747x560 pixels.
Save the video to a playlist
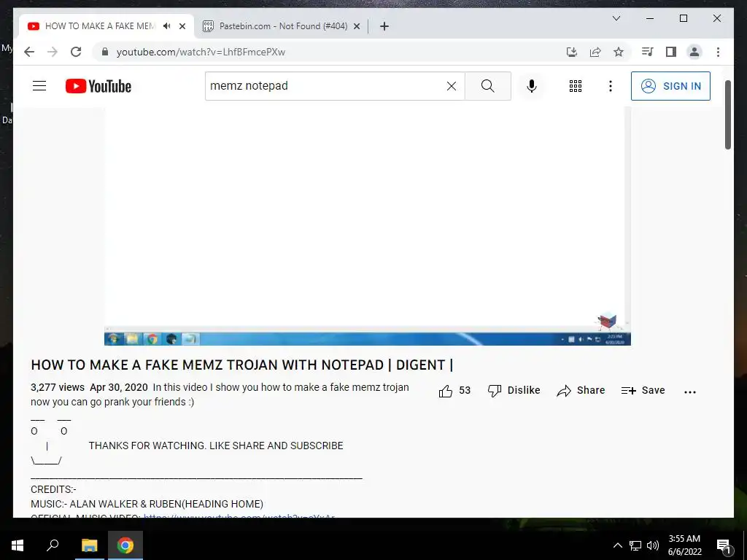[x=643, y=391]
